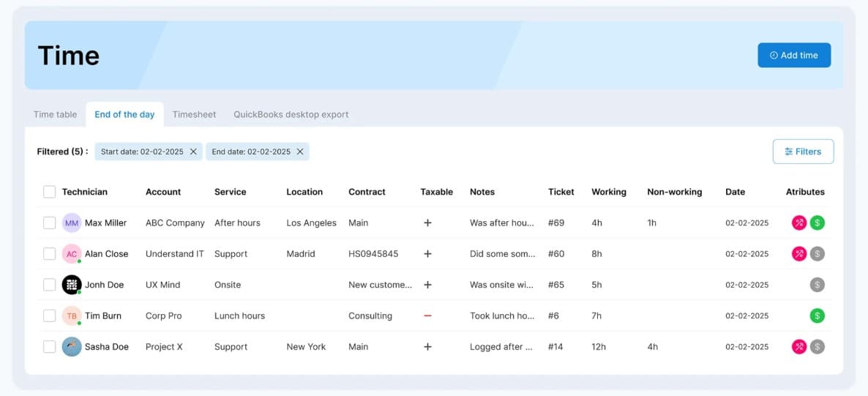
Task: Click the UX Mind account cell
Action: pos(162,285)
